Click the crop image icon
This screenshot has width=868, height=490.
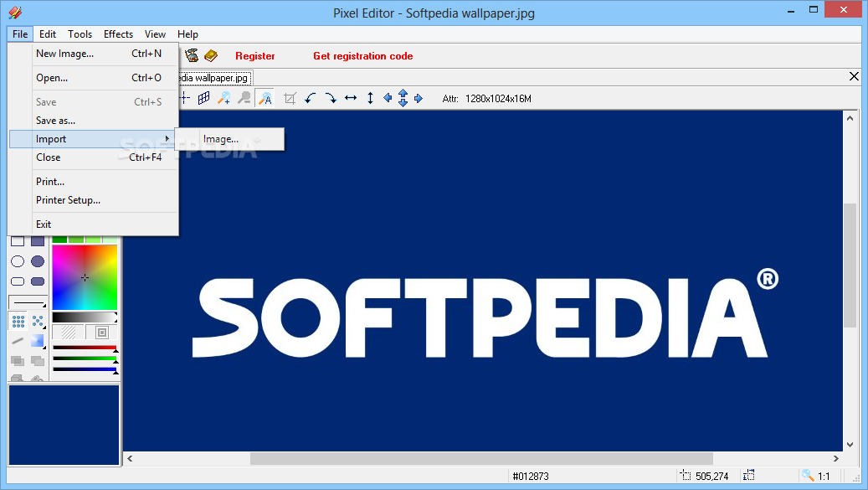(x=290, y=99)
